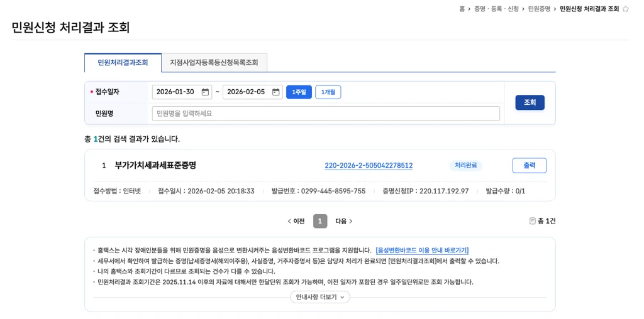
Task: Select the 1개월 period toggle
Action: pyautogui.click(x=328, y=92)
